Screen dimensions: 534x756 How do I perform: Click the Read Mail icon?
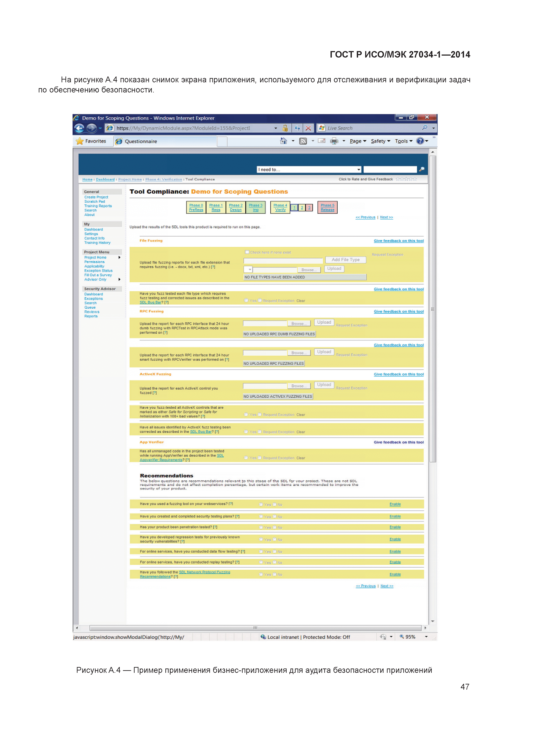click(322, 141)
